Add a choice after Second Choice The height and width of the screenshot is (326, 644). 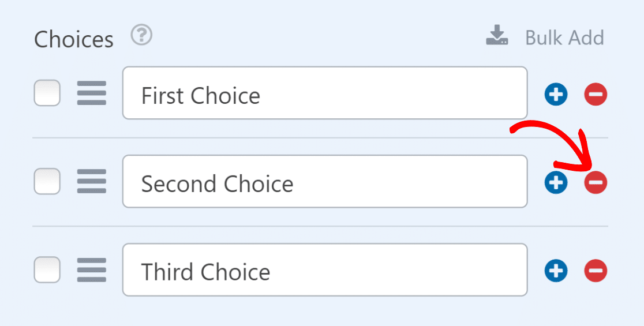pos(556,183)
